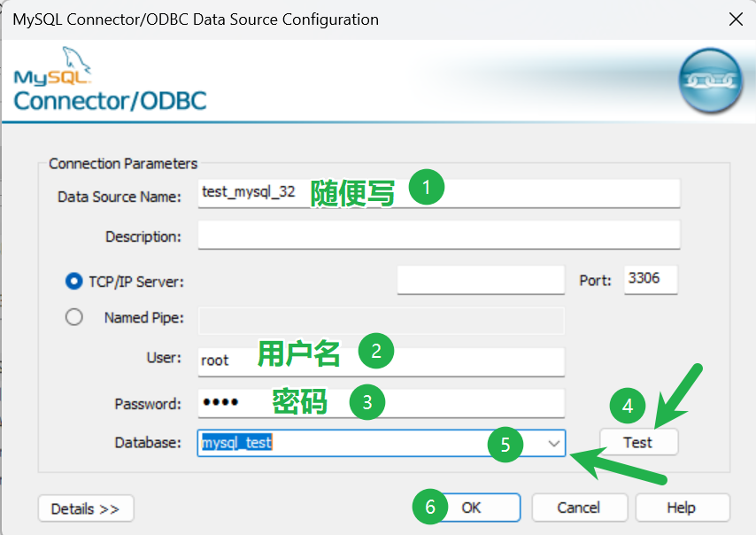This screenshot has width=756, height=535.
Task: Click the Password label text
Action: tap(148, 404)
